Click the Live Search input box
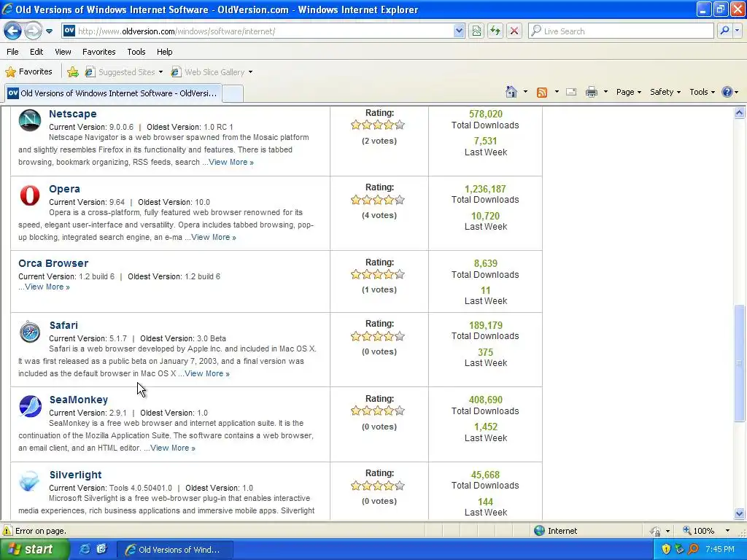This screenshot has width=747, height=560. tap(621, 31)
